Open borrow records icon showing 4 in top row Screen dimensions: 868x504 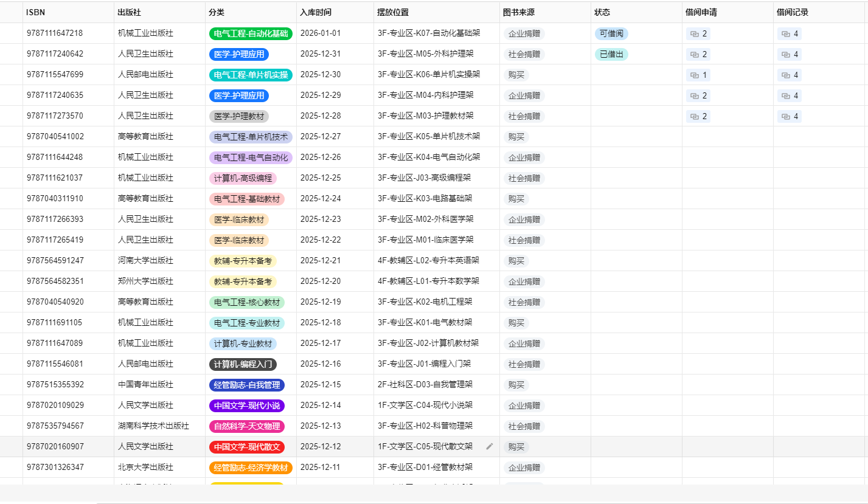pyautogui.click(x=788, y=33)
